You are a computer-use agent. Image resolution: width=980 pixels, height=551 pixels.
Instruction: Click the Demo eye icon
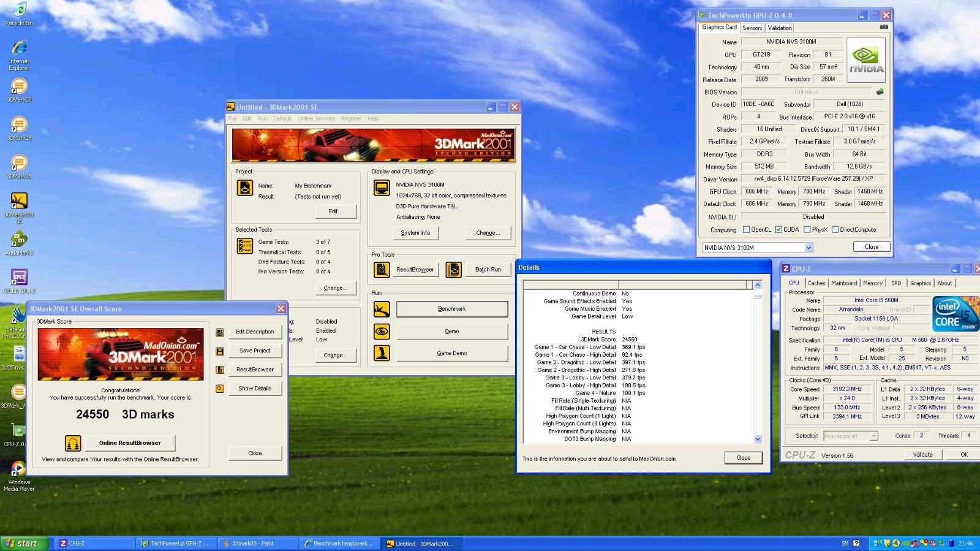tap(382, 332)
